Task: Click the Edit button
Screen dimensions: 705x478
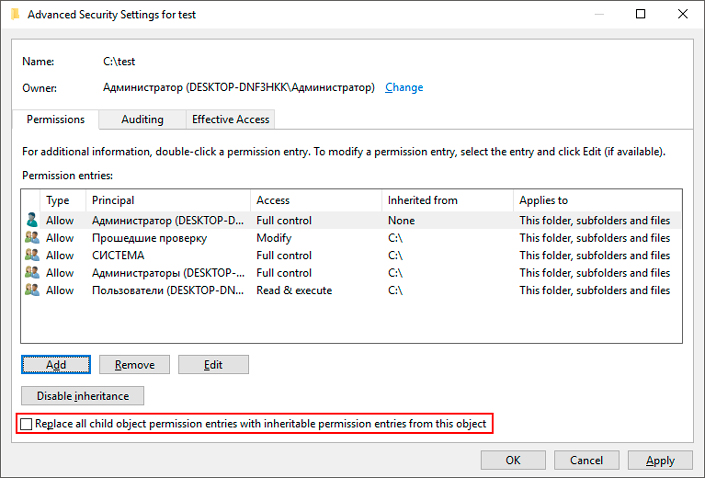Action: pos(213,365)
